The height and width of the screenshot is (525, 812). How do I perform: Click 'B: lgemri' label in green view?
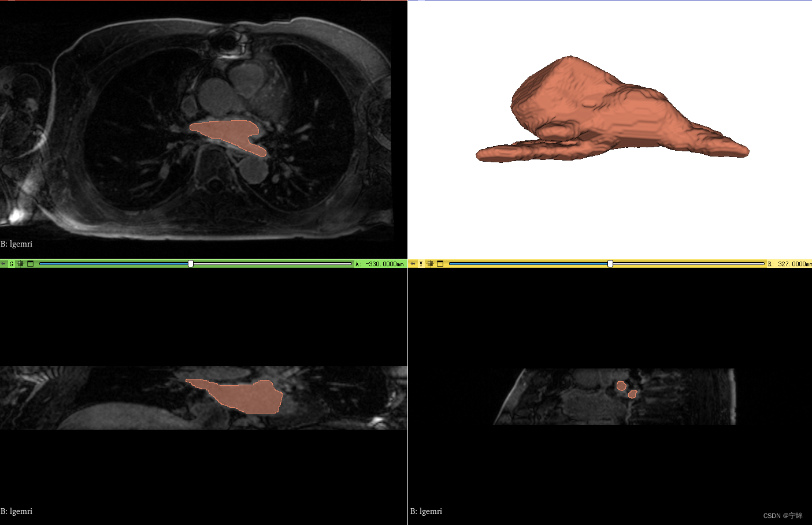pyautogui.click(x=17, y=511)
